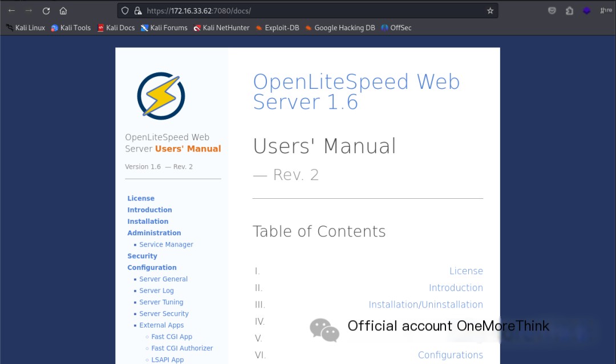Open Kali NetHunter bookmark
616x364 pixels.
pos(221,28)
